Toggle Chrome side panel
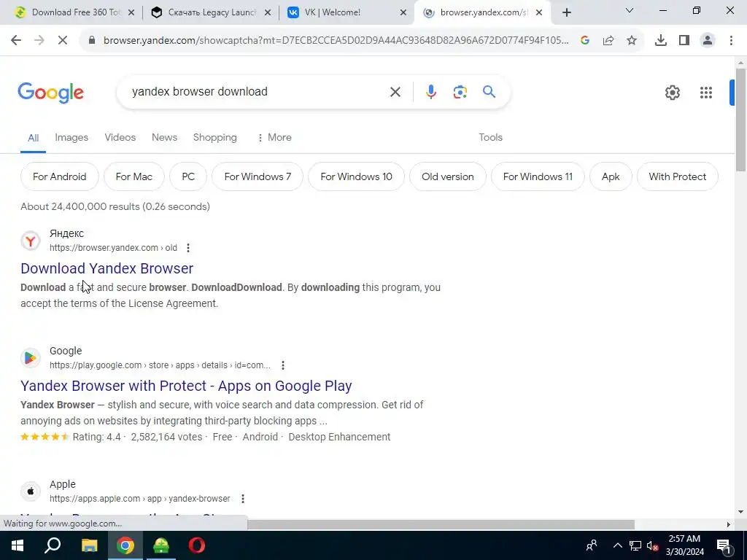Screen dimensions: 747x560 (x=684, y=41)
